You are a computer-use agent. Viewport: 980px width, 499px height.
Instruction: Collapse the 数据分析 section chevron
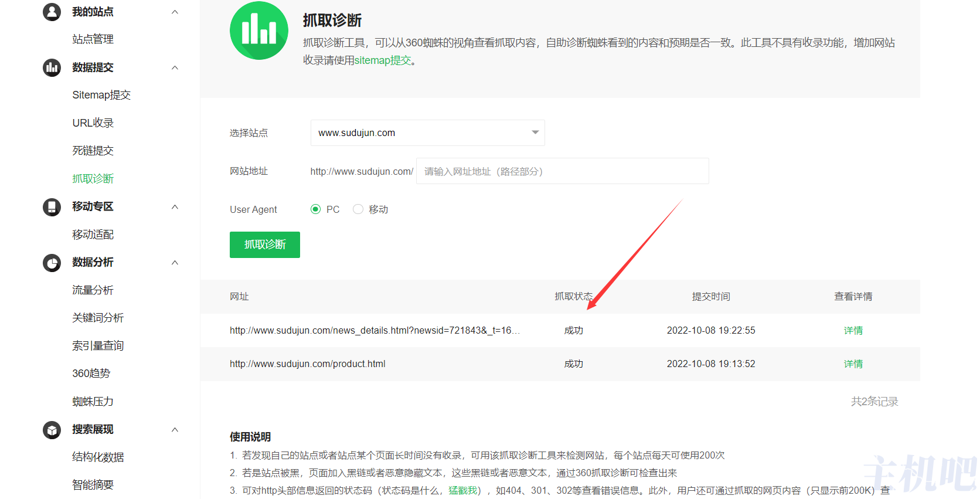[175, 263]
